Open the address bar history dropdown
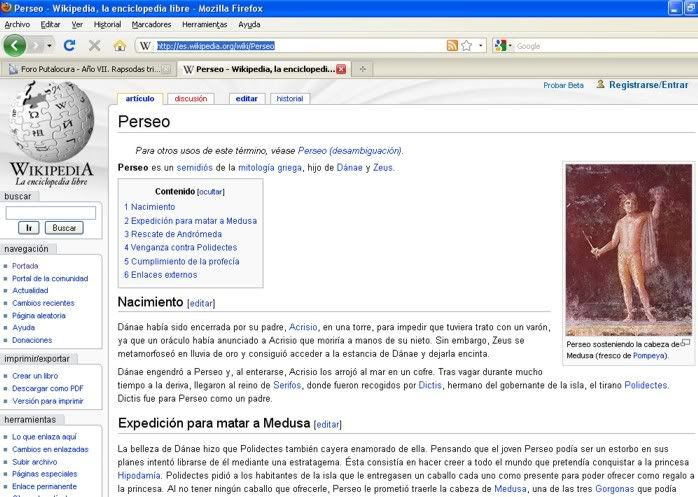The image size is (698, 497). [x=480, y=45]
